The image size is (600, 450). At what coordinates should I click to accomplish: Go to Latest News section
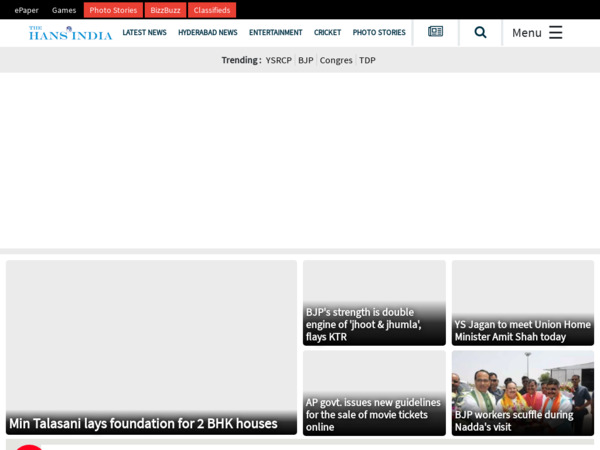click(x=144, y=33)
